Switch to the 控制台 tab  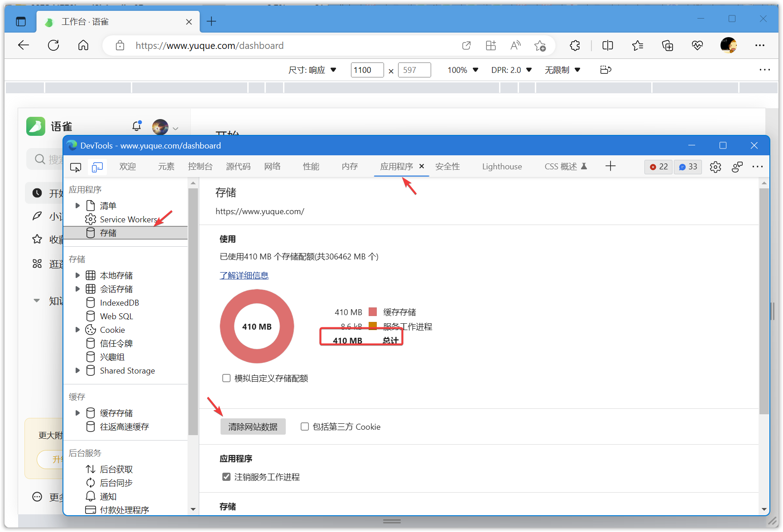coord(200,167)
